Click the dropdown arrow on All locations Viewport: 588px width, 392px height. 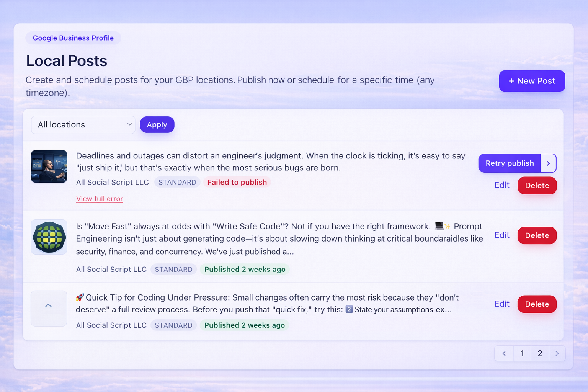click(129, 124)
